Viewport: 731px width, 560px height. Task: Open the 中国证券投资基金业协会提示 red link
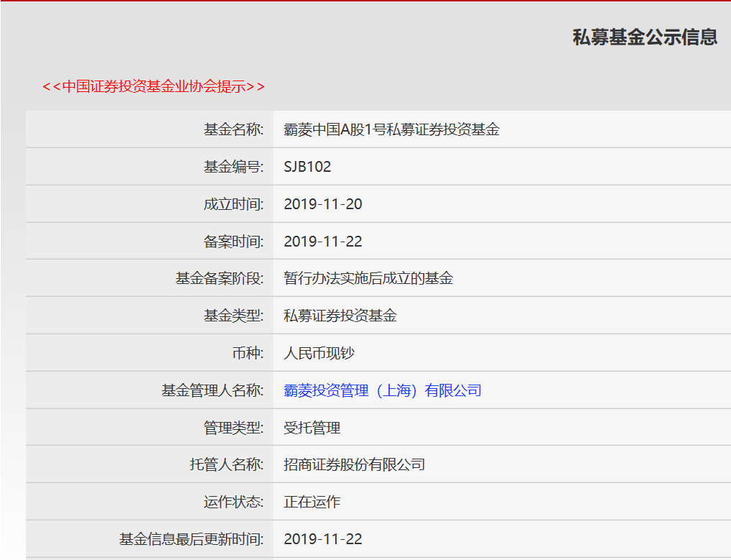point(153,86)
